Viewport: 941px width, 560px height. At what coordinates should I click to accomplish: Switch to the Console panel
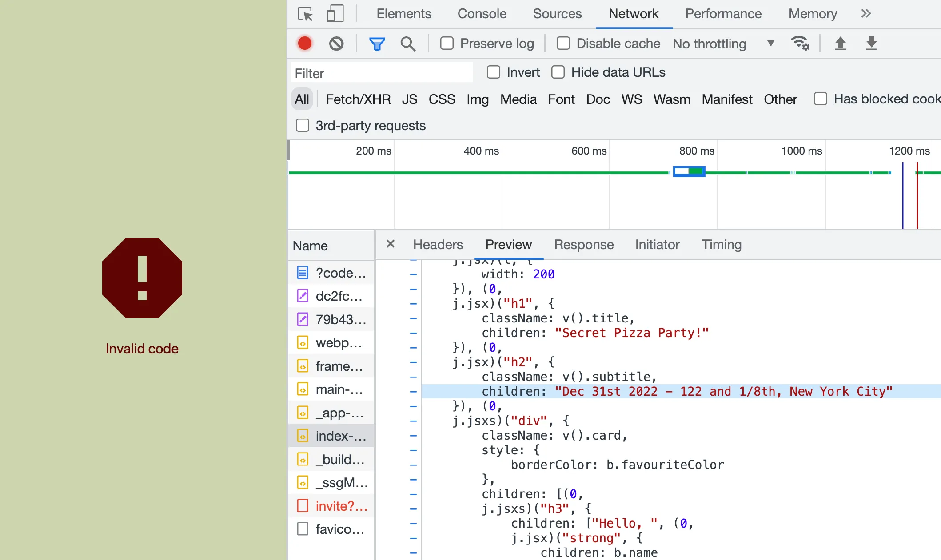point(482,14)
